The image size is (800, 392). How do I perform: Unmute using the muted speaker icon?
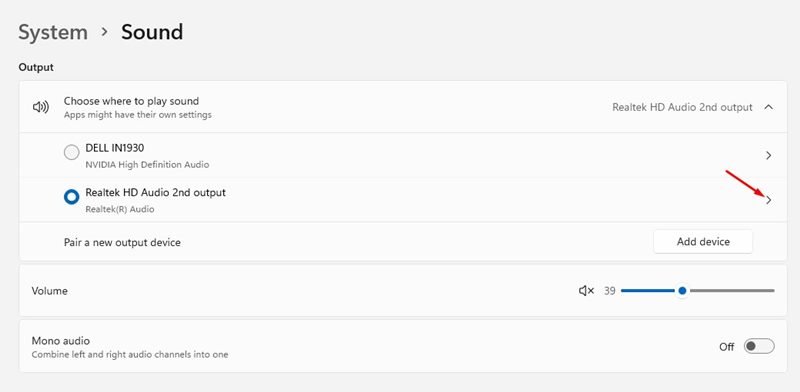(x=586, y=291)
